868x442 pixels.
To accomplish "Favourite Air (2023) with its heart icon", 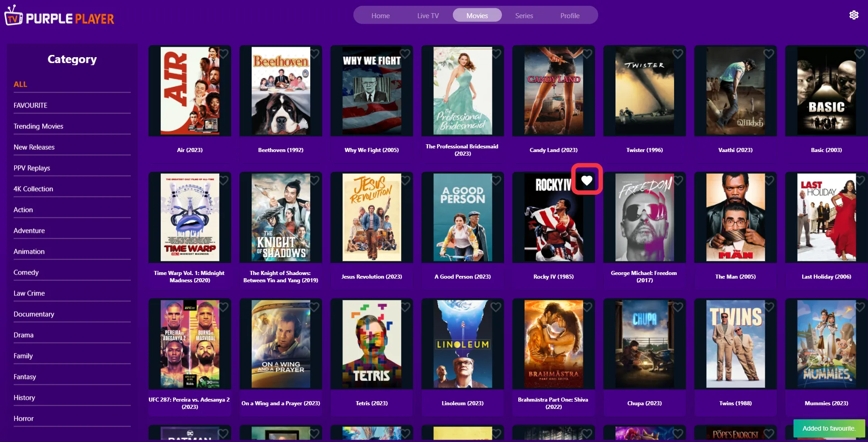I will (x=223, y=54).
